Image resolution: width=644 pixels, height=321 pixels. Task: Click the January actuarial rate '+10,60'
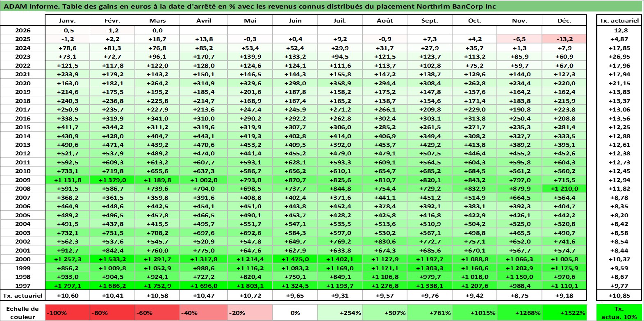(x=67, y=296)
